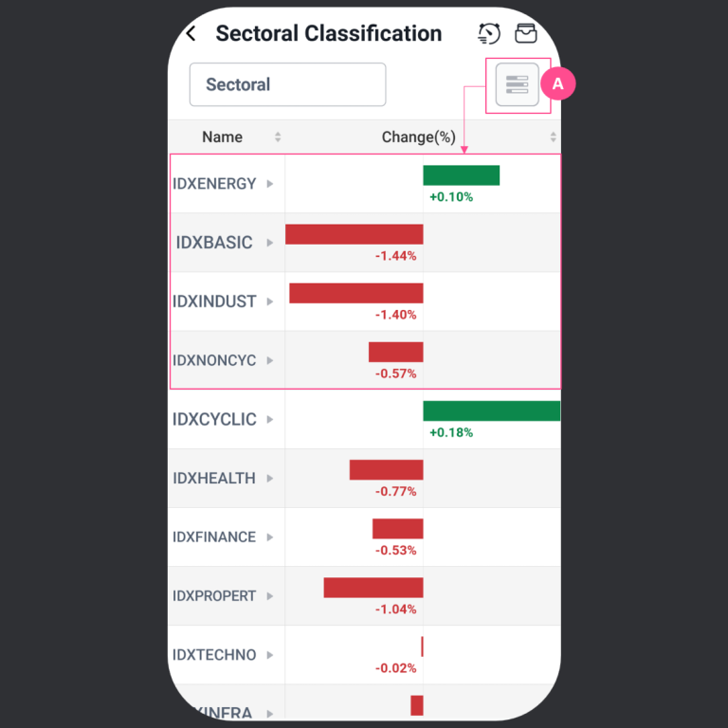Screen dimensions: 728x728
Task: Expand the IDXBASIC row arrow
Action: [x=270, y=243]
